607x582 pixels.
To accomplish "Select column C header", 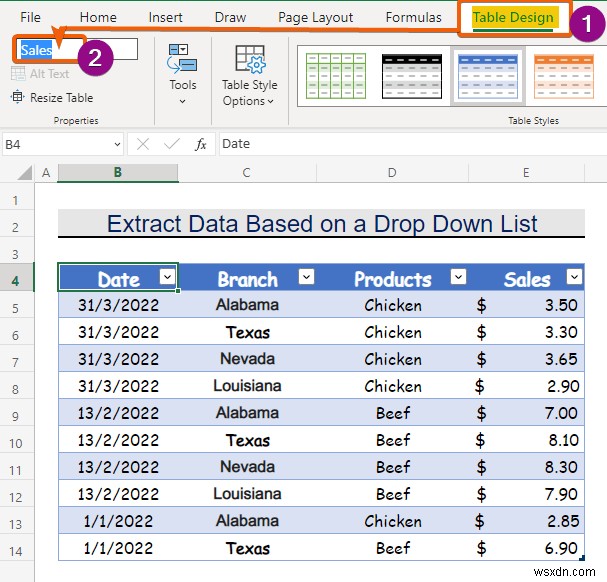I will point(247,173).
